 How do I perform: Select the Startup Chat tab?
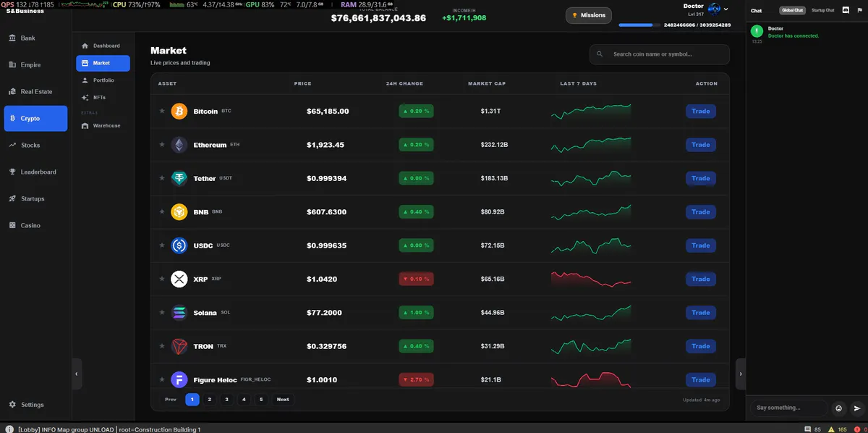coord(822,10)
